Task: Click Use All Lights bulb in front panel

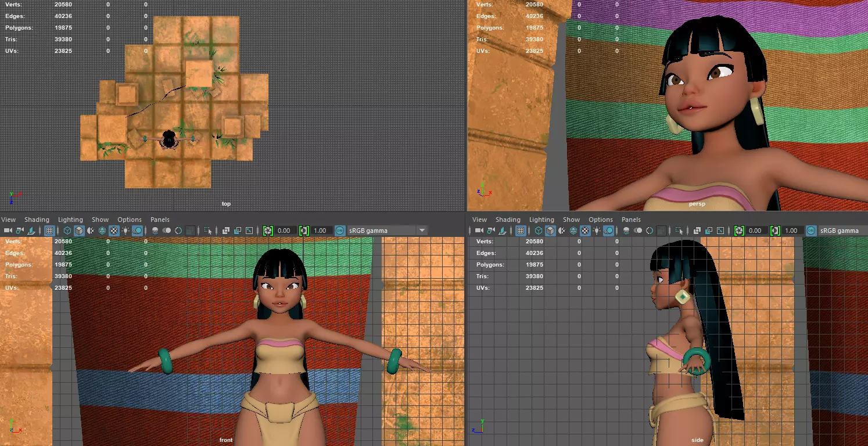Action: pyautogui.click(x=125, y=231)
